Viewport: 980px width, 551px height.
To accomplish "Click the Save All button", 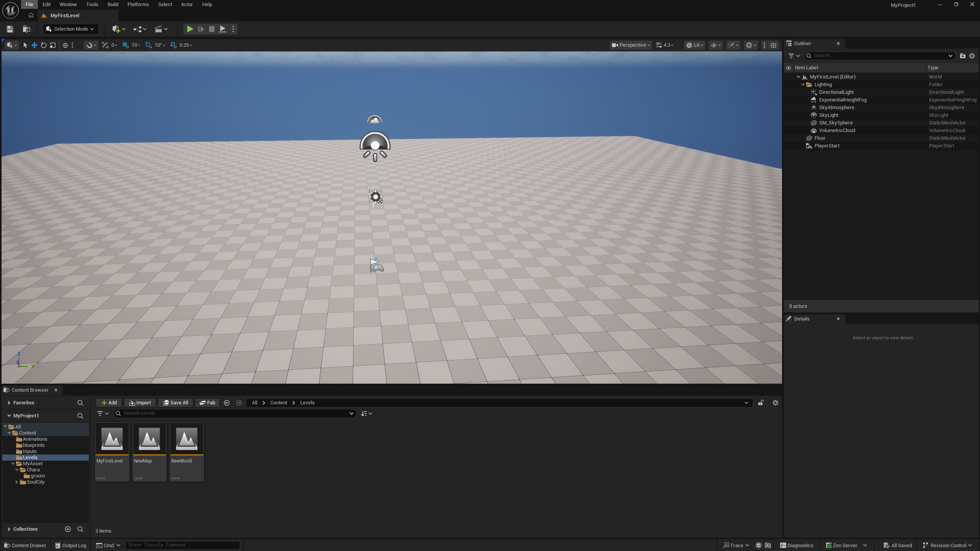I will (175, 403).
